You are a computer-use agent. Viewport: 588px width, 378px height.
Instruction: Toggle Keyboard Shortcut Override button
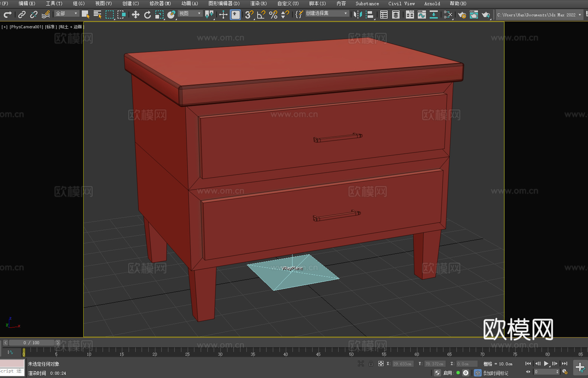pyautogui.click(x=235, y=14)
